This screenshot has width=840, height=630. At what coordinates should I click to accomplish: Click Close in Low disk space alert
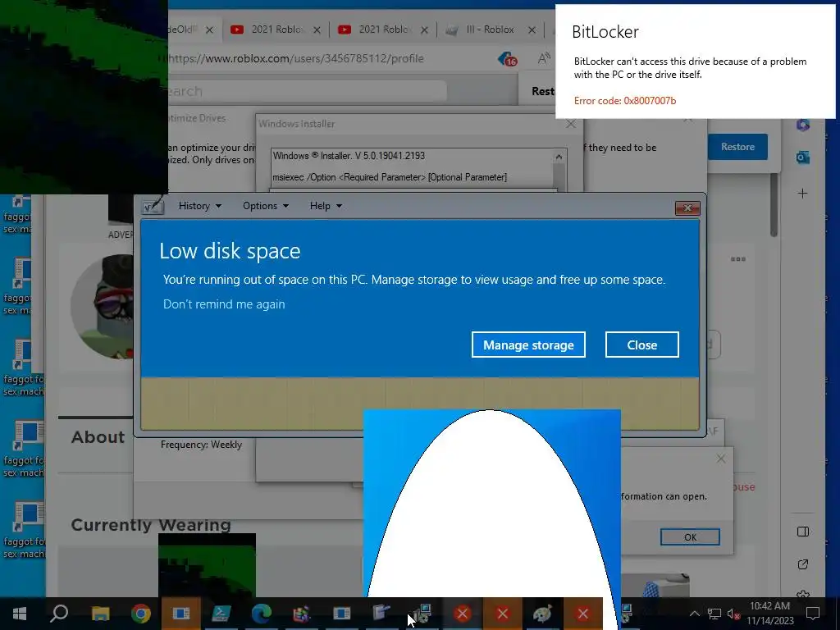pyautogui.click(x=641, y=345)
